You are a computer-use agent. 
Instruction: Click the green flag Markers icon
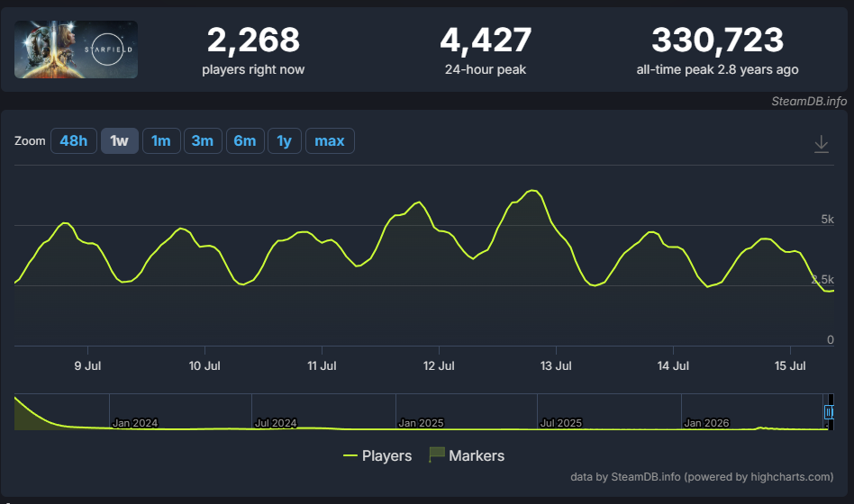[x=437, y=454]
